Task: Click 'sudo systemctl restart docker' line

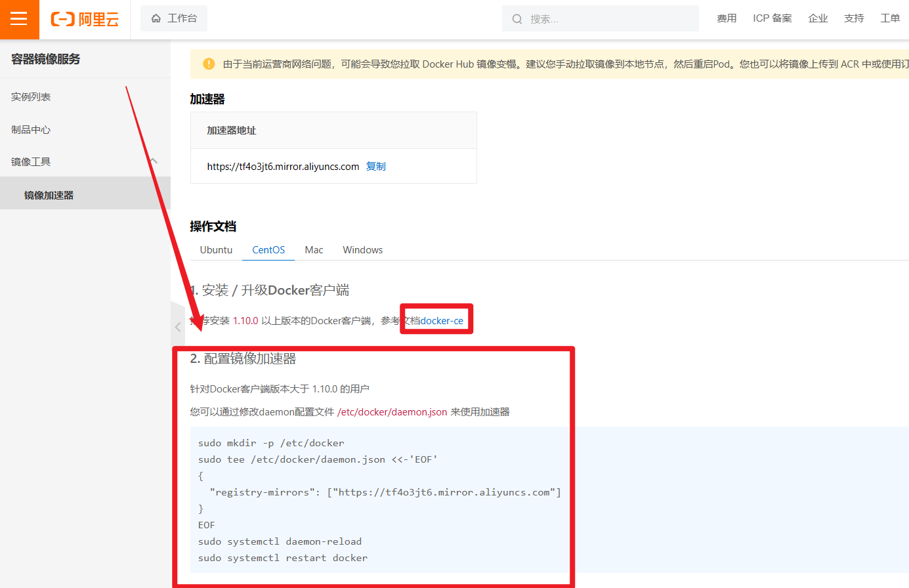Action: [x=283, y=558]
